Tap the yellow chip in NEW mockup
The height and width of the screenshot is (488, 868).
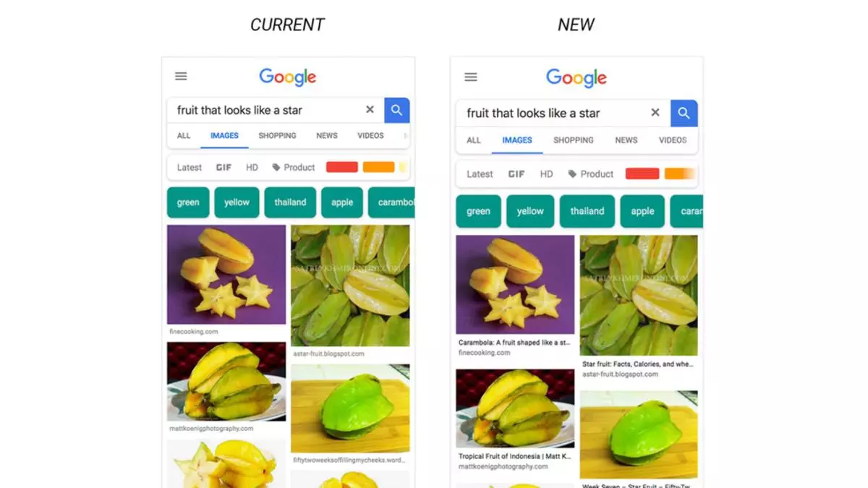530,211
